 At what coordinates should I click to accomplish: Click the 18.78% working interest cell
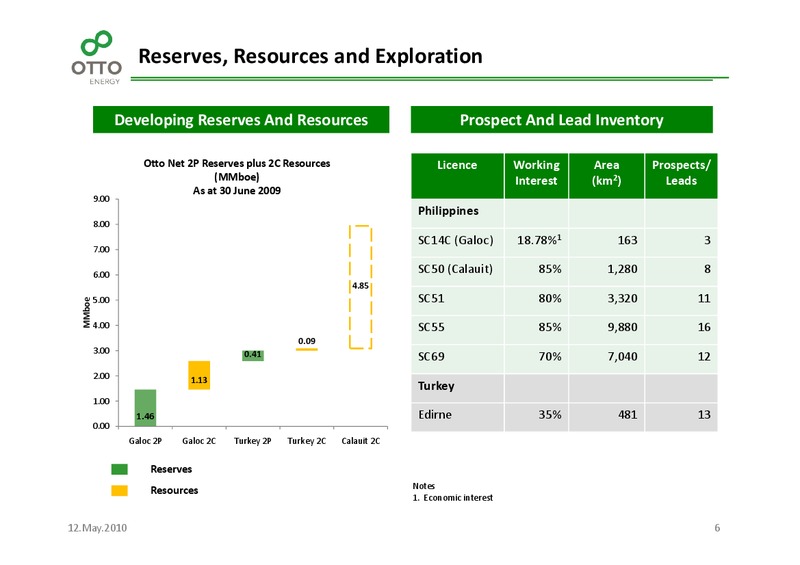[x=536, y=242]
